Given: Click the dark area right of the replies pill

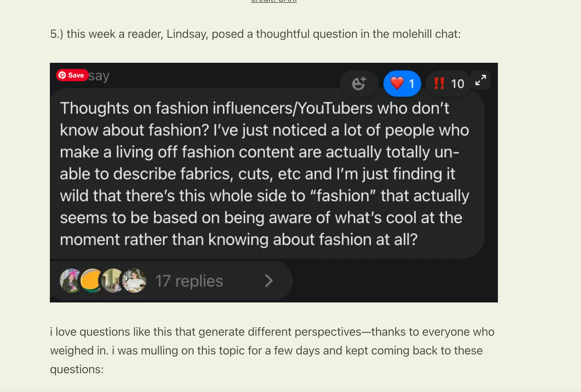Looking at the screenshot, I should [395, 281].
